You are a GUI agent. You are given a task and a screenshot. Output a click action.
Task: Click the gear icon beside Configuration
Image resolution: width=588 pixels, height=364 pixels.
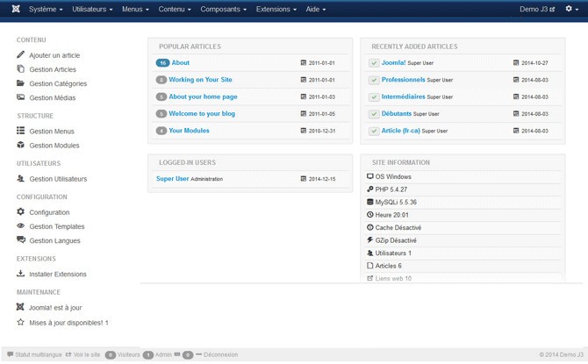21,212
